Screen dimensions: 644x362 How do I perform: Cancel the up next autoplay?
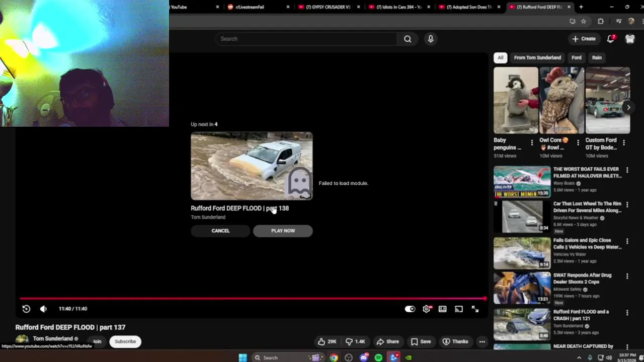click(x=220, y=231)
